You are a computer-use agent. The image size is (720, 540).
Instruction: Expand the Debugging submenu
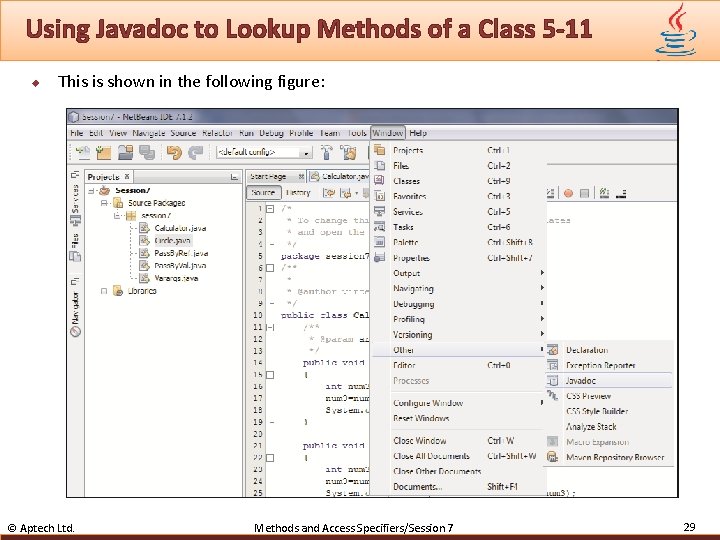tap(458, 304)
